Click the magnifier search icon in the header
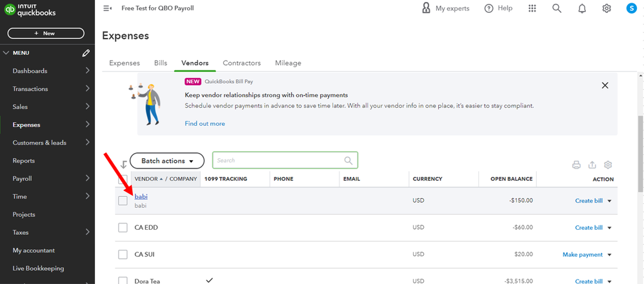 tap(556, 8)
